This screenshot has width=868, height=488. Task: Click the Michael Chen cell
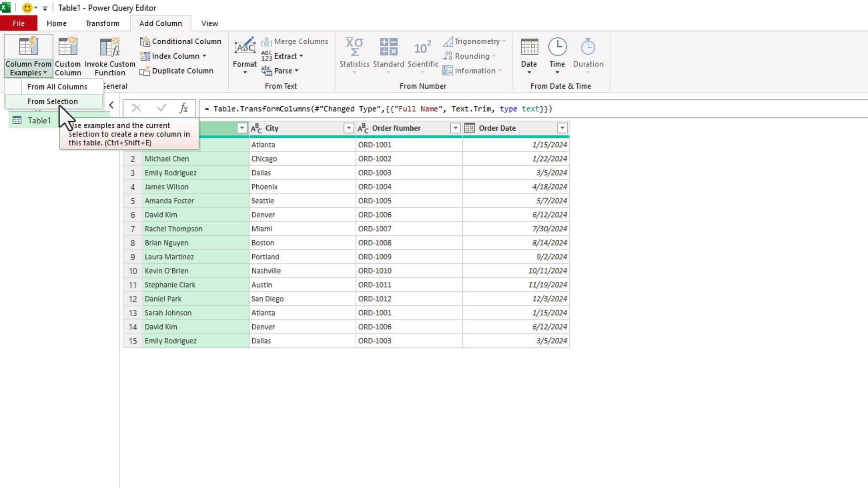[x=195, y=159]
